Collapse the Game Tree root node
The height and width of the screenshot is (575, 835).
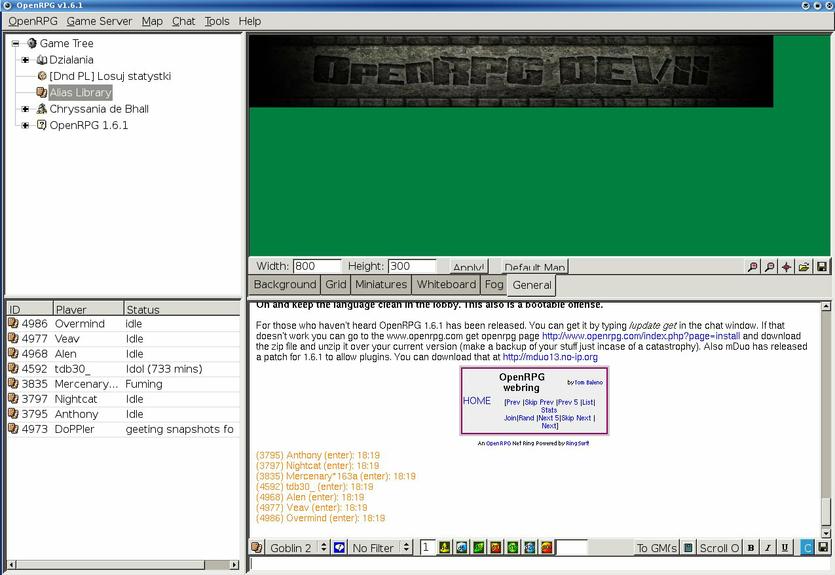pyautogui.click(x=15, y=44)
